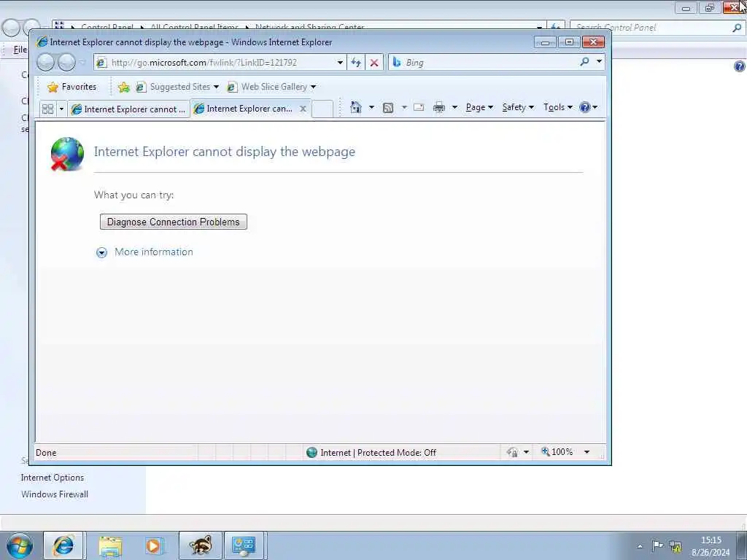This screenshot has width=747, height=560.
Task: Click the RSS feeds icon
Action: tap(388, 108)
